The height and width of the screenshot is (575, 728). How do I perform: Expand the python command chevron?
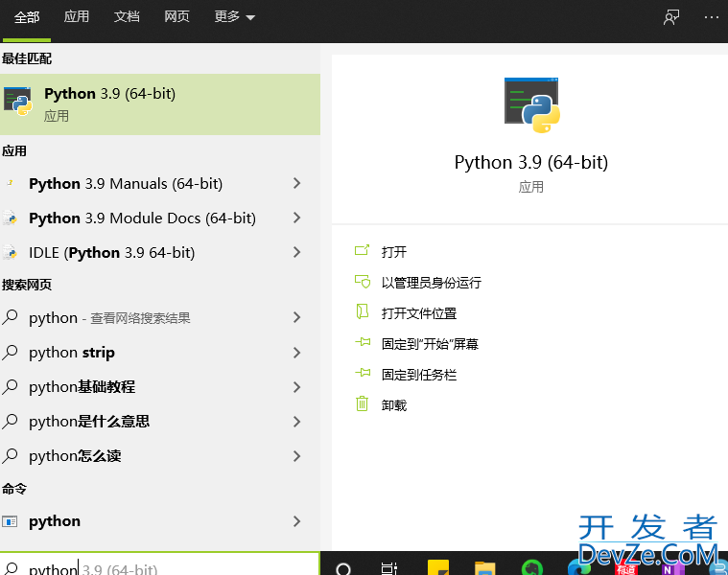pyautogui.click(x=297, y=521)
